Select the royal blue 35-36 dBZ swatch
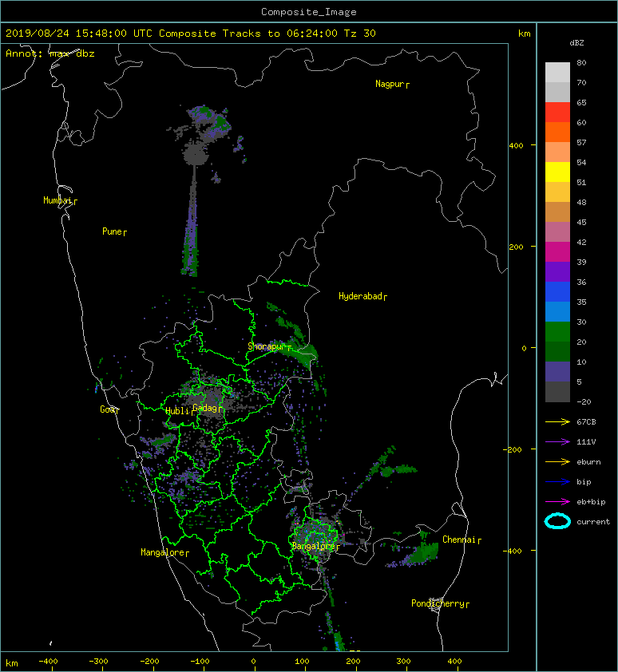 tap(557, 291)
